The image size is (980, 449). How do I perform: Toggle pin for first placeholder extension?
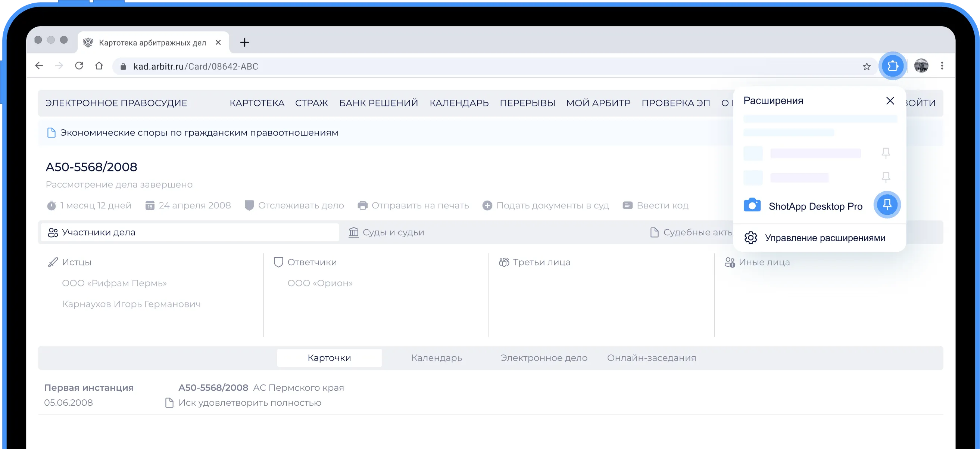coord(886,153)
